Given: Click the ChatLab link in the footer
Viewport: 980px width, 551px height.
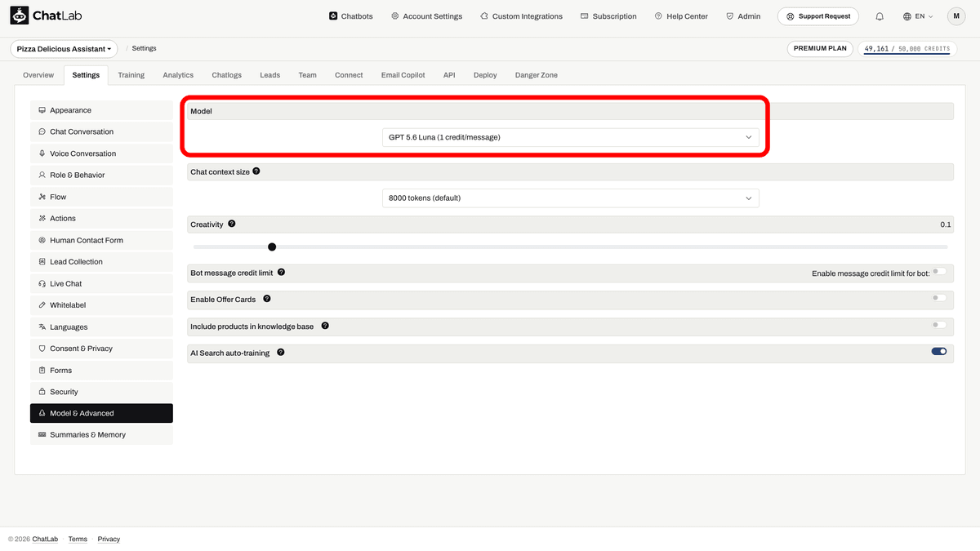Looking at the screenshot, I should [45, 539].
